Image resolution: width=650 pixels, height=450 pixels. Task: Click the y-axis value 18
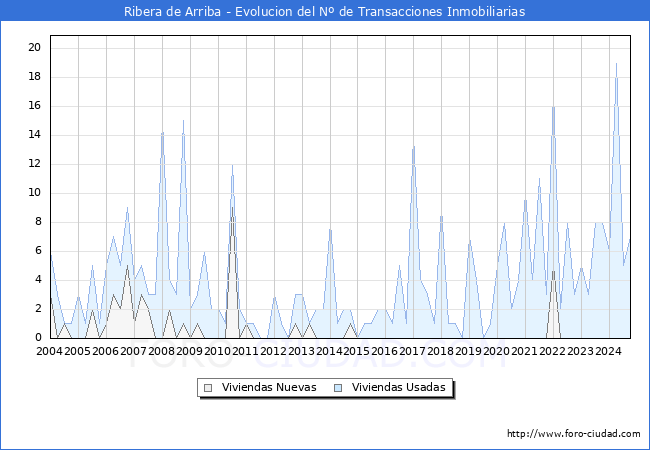pos(35,77)
